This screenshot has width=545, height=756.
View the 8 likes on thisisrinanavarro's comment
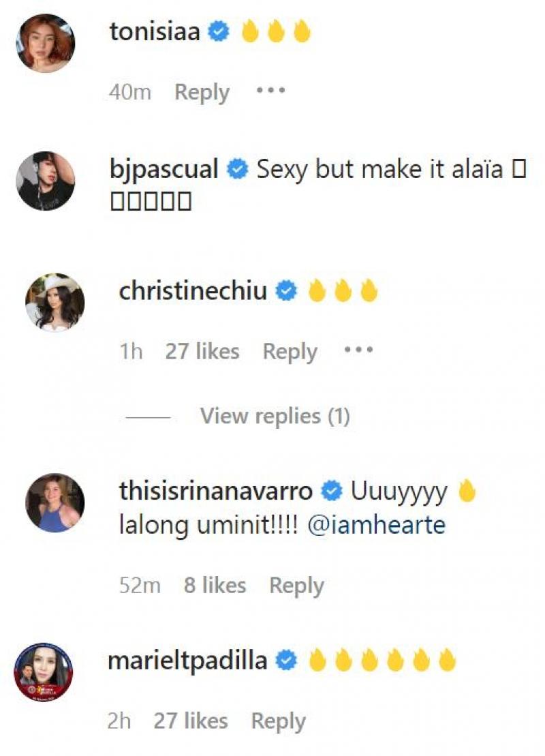pos(215,586)
